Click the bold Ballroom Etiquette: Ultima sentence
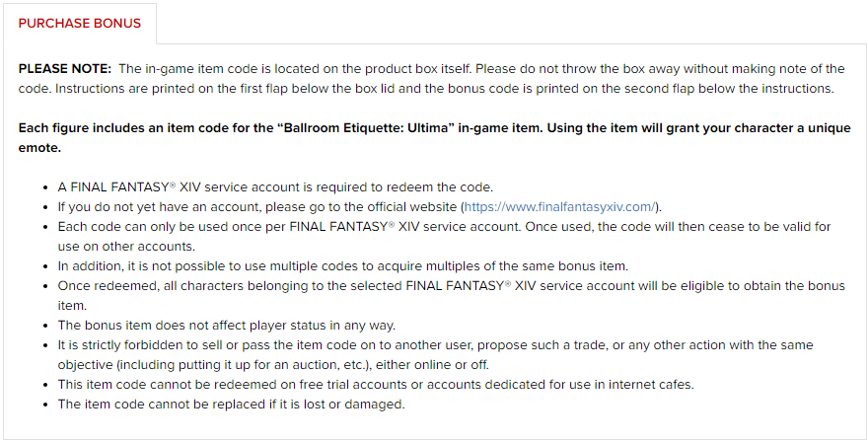 coord(435,138)
